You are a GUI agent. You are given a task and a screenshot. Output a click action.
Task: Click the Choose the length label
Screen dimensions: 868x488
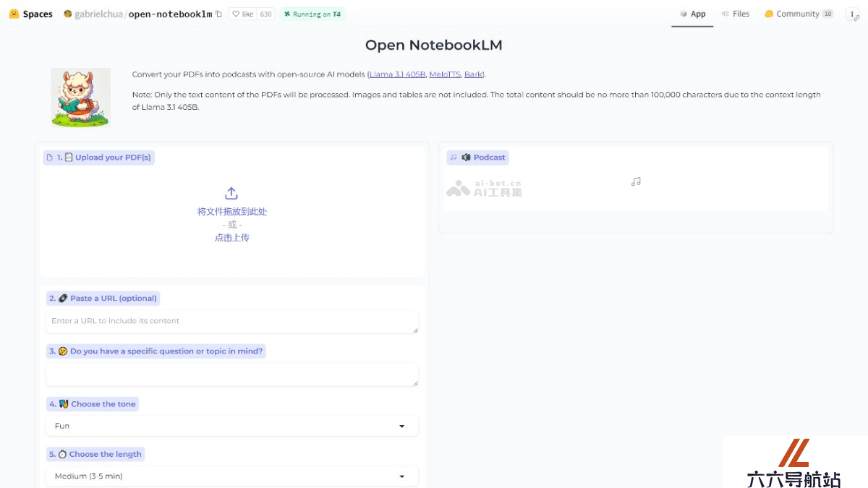pyautogui.click(x=95, y=454)
